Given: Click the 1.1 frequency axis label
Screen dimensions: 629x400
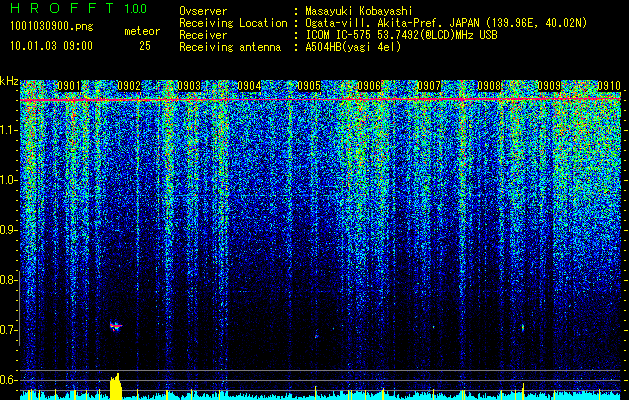Looking at the screenshot, I should click(9, 130).
